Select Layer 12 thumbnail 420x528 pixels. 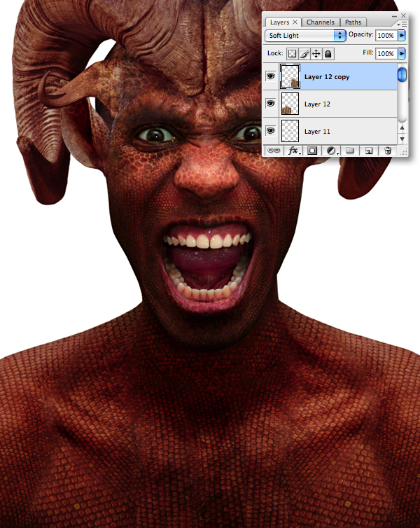point(290,104)
